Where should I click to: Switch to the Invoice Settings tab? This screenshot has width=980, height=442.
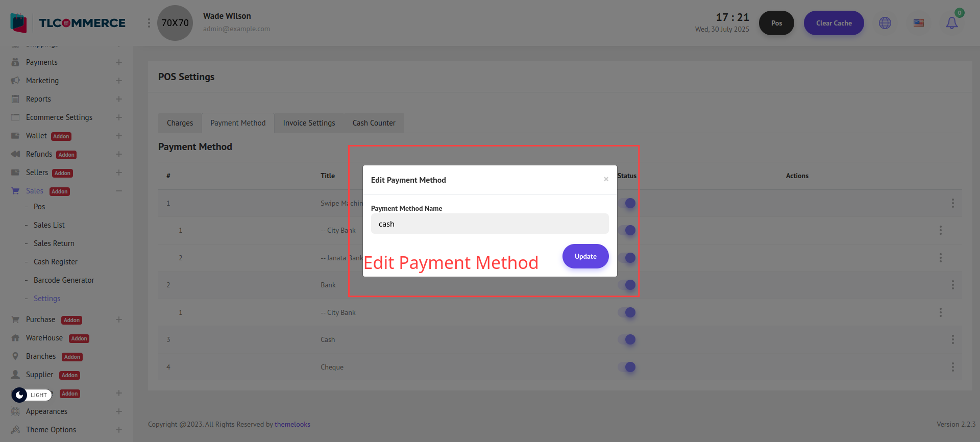309,123
